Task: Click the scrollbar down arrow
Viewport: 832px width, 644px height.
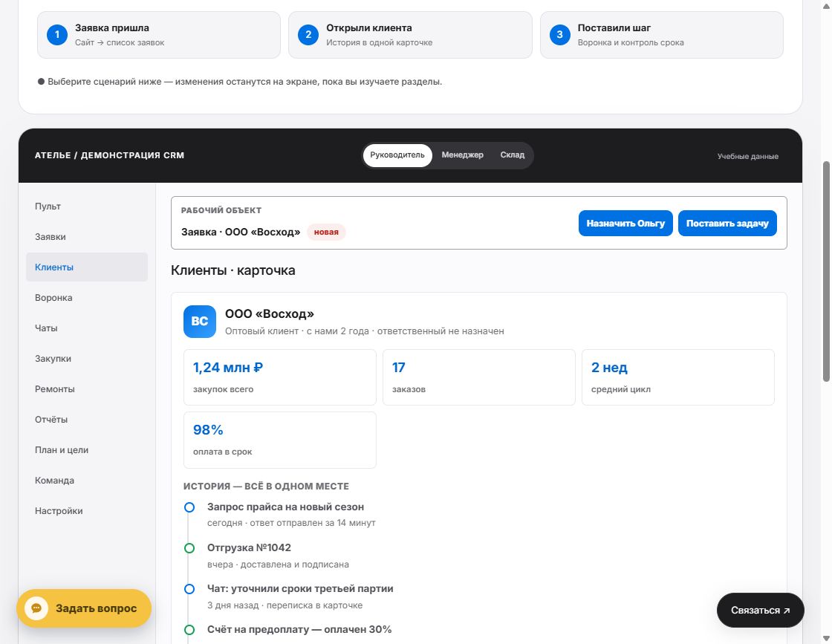Action: [826, 639]
